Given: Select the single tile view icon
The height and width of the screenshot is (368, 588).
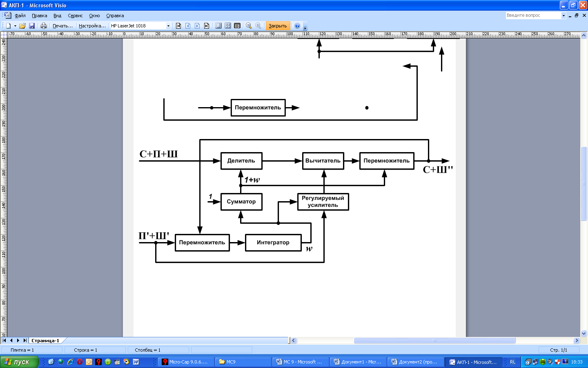Looking at the screenshot, I should tap(218, 26).
